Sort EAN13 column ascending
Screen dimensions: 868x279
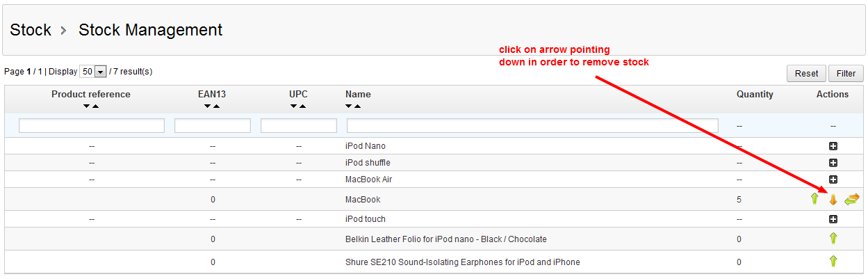coord(217,106)
